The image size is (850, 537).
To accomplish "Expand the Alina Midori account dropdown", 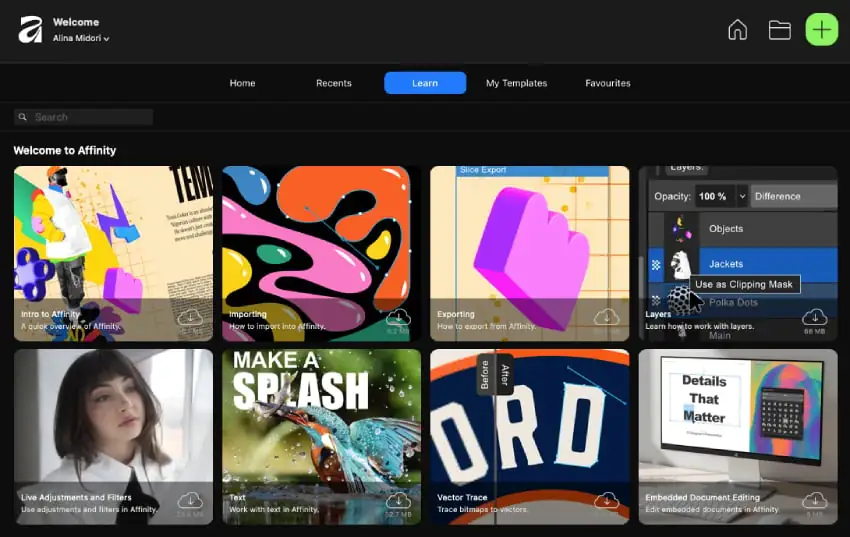I will [x=81, y=38].
